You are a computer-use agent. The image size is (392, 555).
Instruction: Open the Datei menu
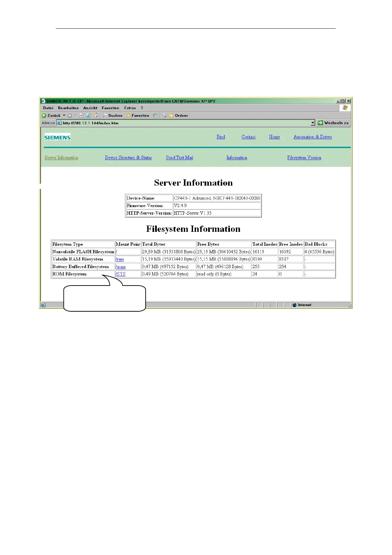[x=48, y=108]
